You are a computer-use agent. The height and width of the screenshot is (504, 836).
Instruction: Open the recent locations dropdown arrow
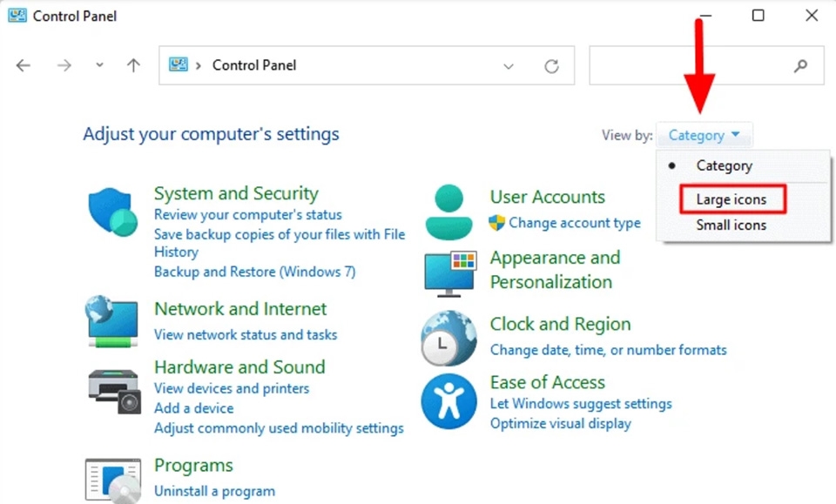click(99, 65)
